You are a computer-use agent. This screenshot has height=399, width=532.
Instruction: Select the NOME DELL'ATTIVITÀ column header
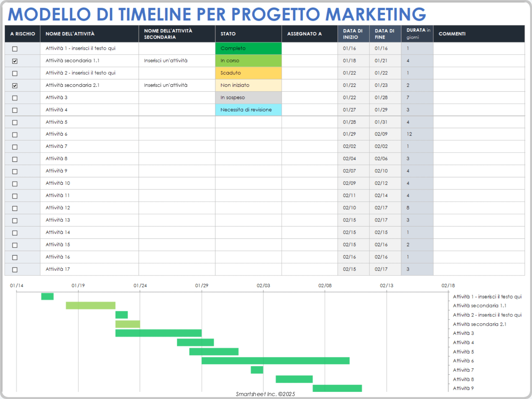click(89, 34)
